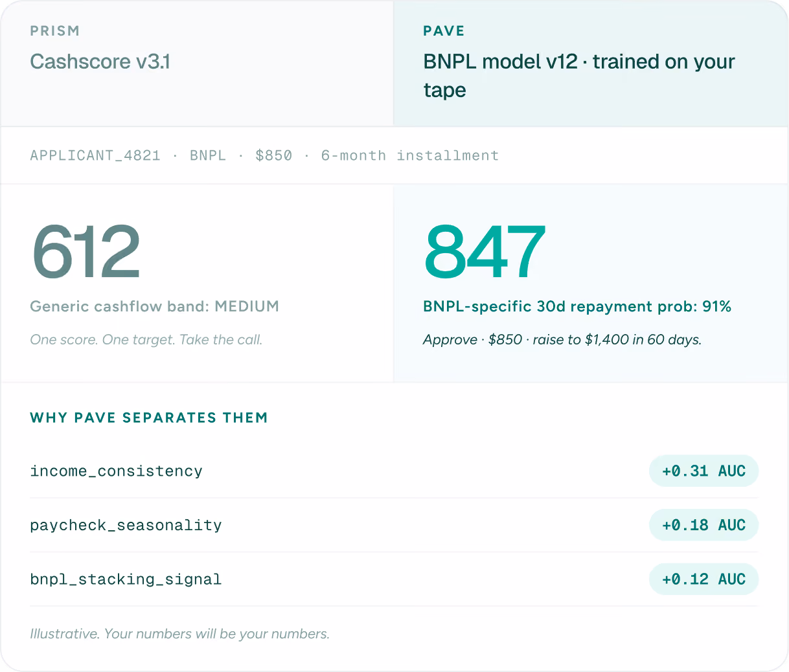The width and height of the screenshot is (789, 672).
Task: Select Generic cashflow band: MEDIUM text
Action: 155,306
